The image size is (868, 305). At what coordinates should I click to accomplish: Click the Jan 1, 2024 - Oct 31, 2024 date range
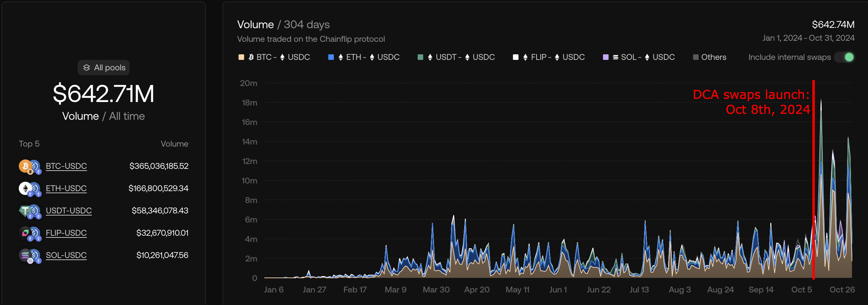(x=809, y=38)
